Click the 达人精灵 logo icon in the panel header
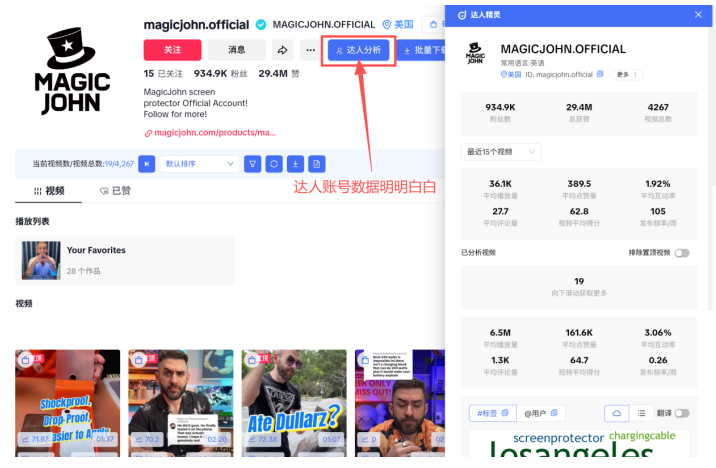716x468 pixels. click(x=462, y=15)
